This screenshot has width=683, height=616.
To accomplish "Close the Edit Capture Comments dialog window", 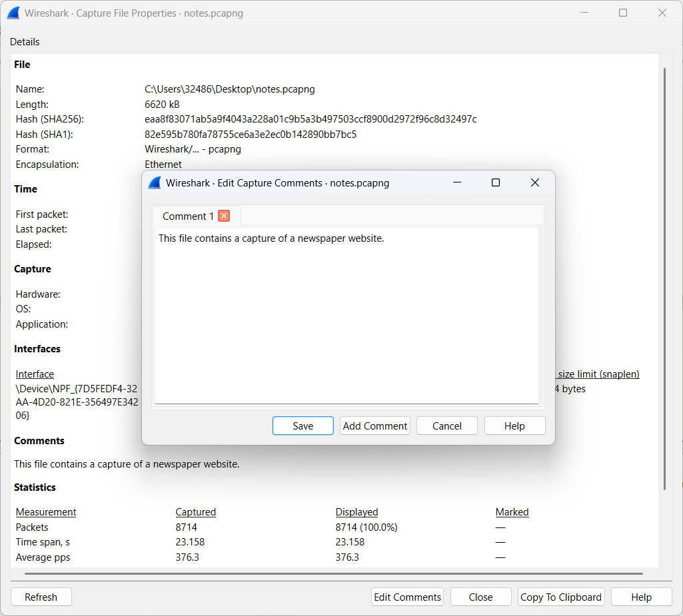I will tap(534, 182).
